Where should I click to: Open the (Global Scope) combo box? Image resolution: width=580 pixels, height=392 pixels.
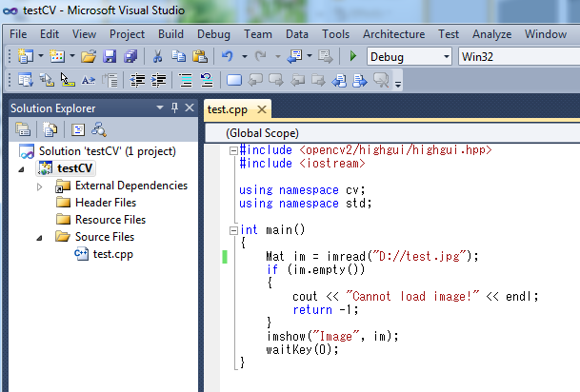point(392,133)
